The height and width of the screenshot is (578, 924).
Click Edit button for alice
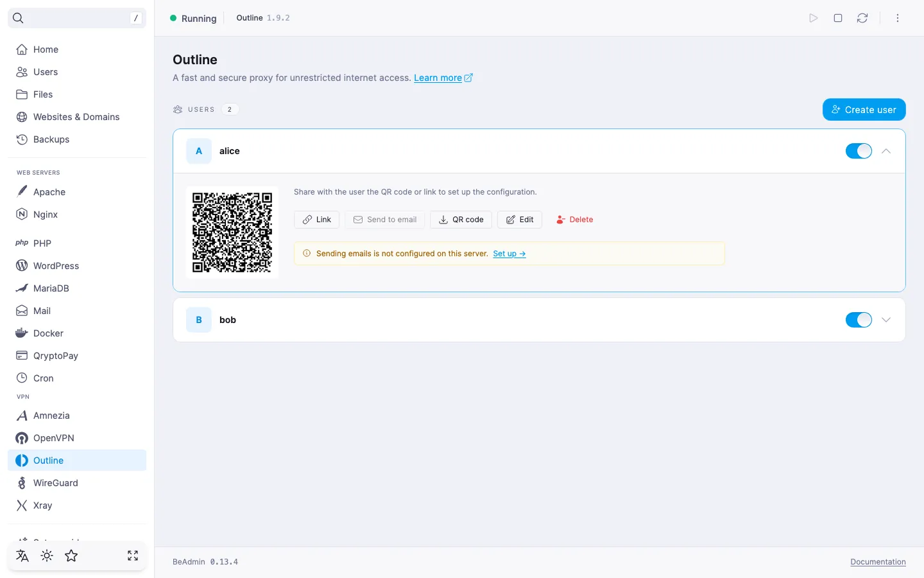(x=520, y=220)
